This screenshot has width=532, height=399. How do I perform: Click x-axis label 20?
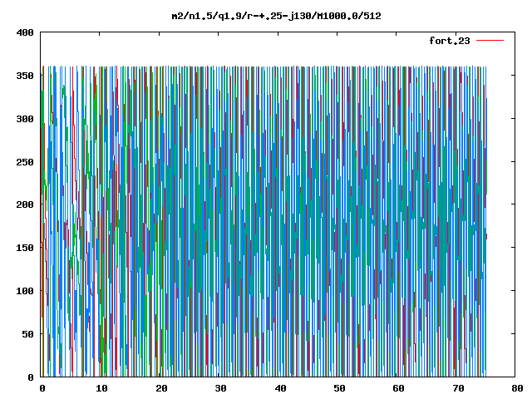pyautogui.click(x=161, y=388)
